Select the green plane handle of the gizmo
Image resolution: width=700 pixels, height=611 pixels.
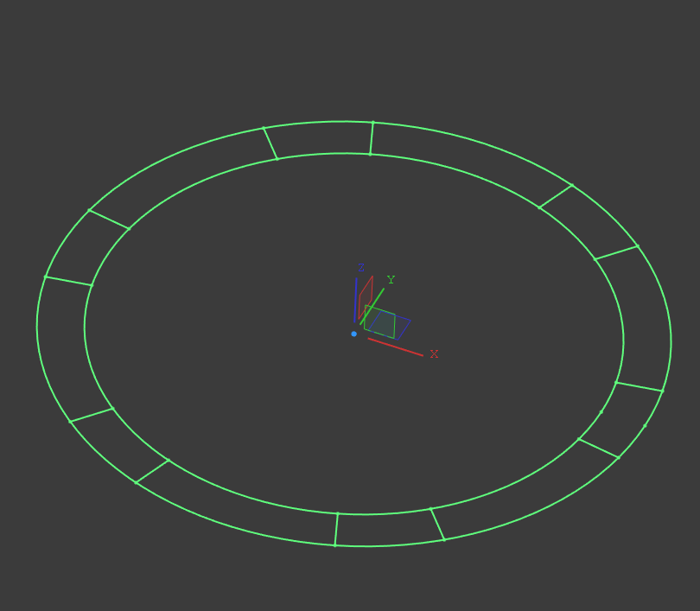click(379, 321)
